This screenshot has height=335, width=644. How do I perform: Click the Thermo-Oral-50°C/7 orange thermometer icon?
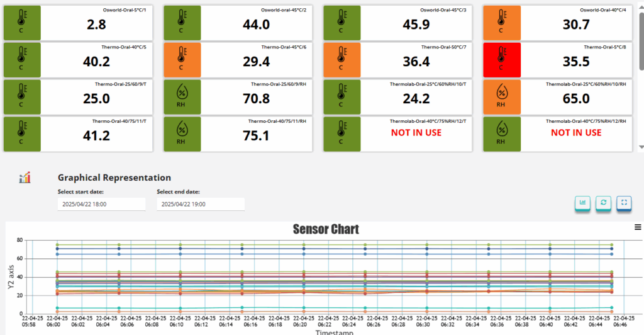pos(341,60)
